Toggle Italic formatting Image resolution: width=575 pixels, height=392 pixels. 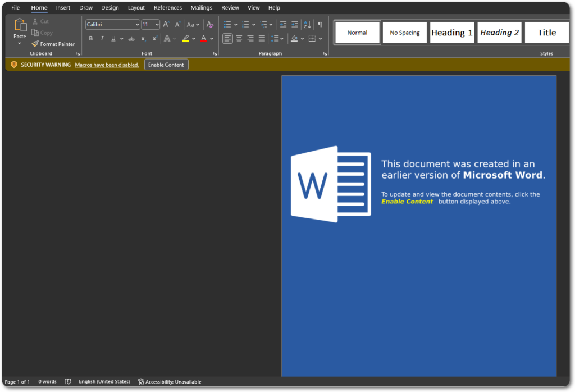pos(102,39)
